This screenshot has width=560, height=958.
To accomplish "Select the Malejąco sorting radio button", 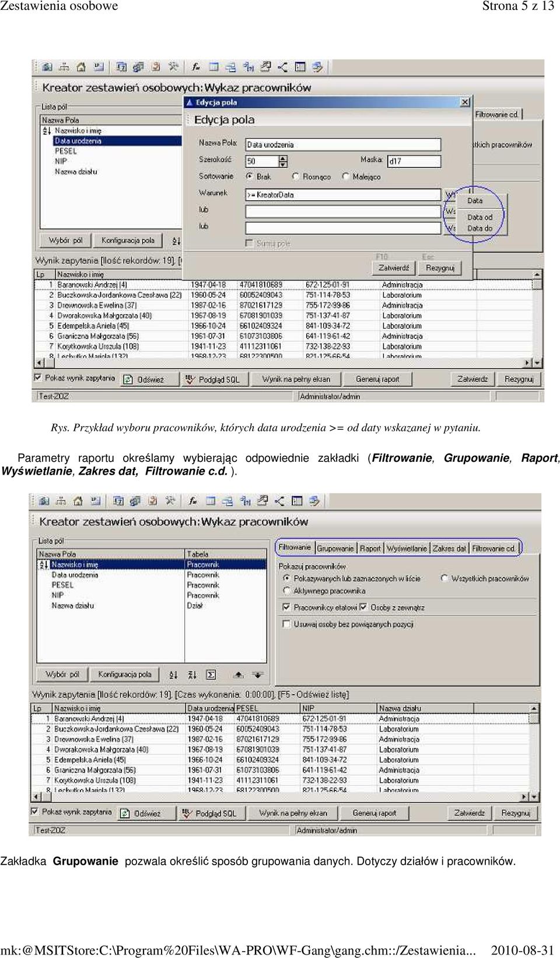I will coord(346,176).
